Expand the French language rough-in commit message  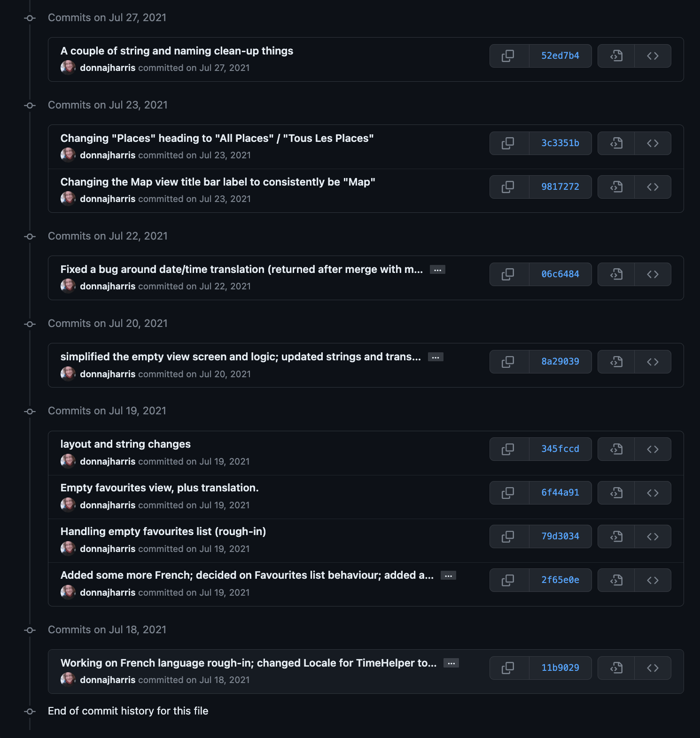click(x=451, y=663)
